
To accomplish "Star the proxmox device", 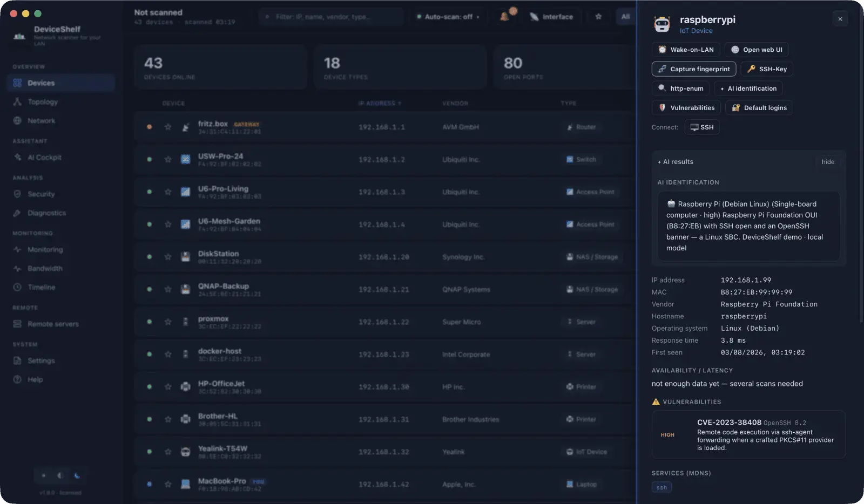I will click(168, 322).
